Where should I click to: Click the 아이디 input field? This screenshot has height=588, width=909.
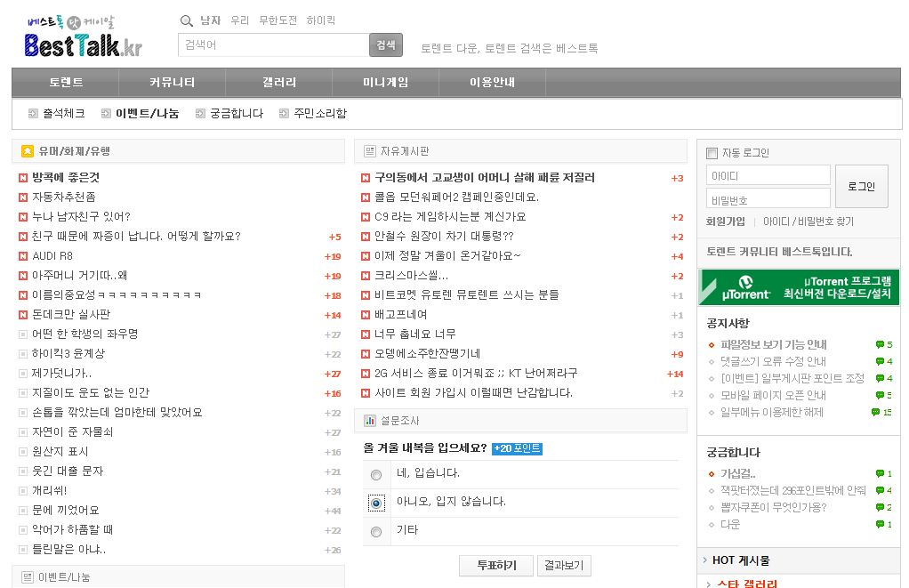[x=768, y=176]
